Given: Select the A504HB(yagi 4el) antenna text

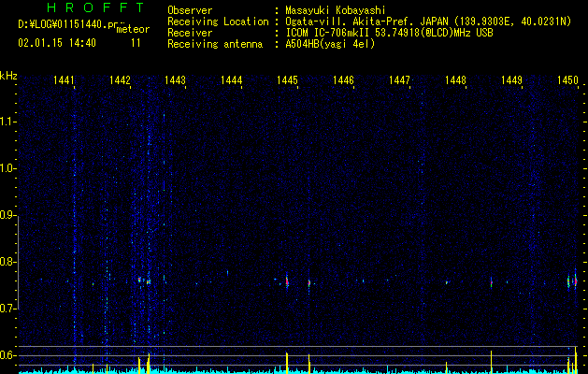Looking at the screenshot, I should click(330, 44).
